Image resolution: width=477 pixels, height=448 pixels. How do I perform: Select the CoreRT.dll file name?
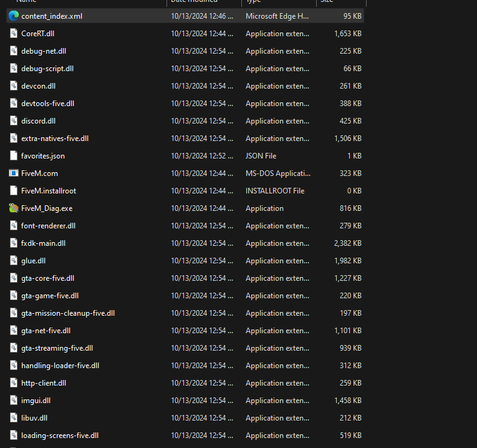37,34
